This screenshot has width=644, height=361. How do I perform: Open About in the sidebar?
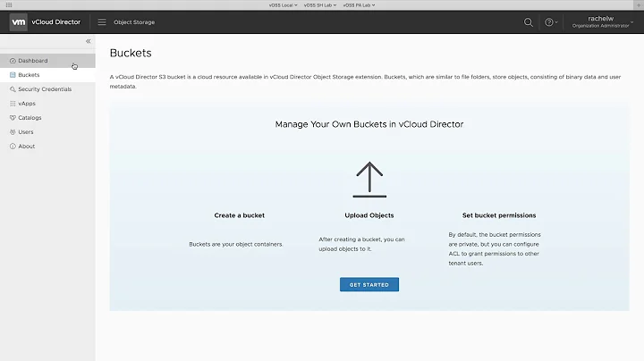point(47,146)
